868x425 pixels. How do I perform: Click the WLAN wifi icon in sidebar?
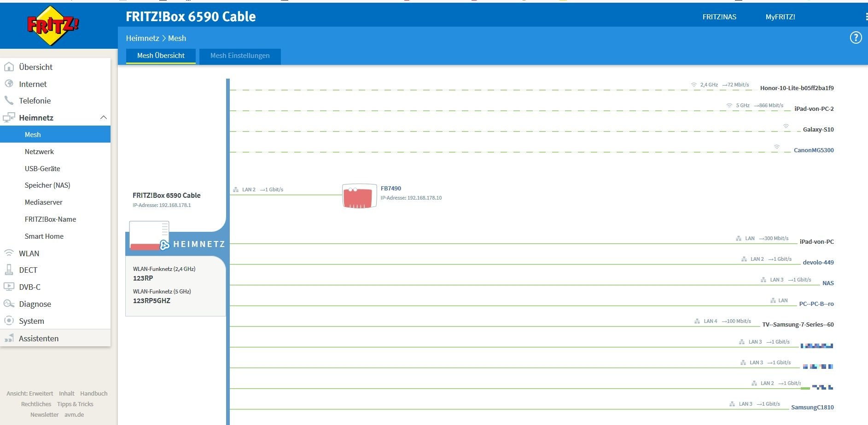[x=9, y=253]
